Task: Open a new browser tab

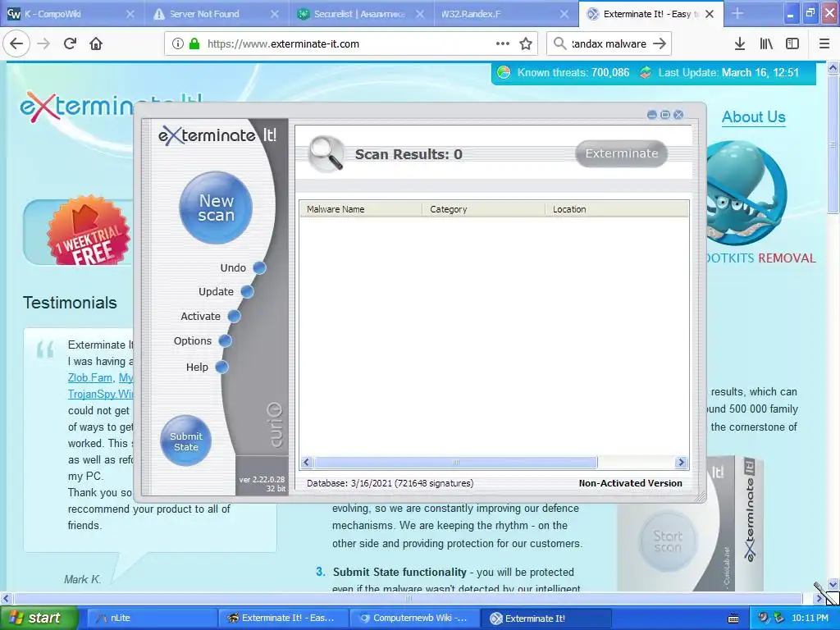Action: (737, 14)
